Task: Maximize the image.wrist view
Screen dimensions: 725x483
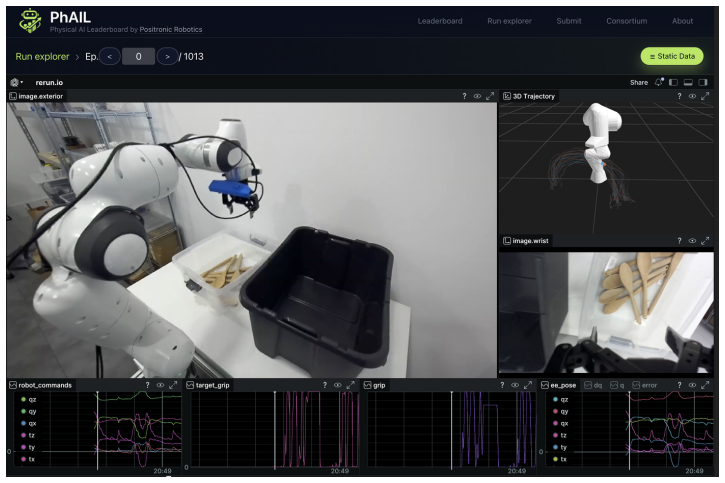Action: point(705,241)
